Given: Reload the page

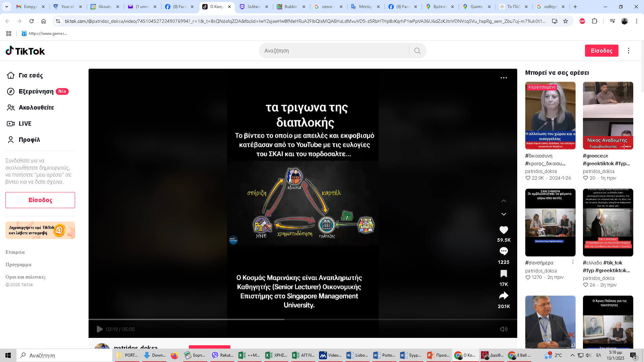Looking at the screenshot, I should click(x=32, y=21).
